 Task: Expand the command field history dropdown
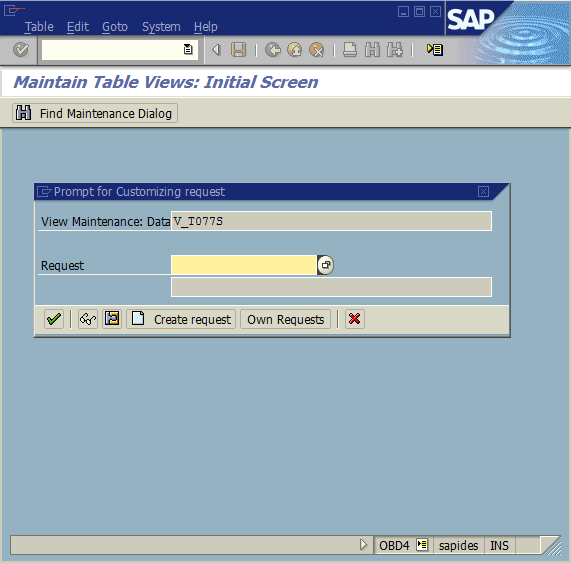[x=188, y=49]
